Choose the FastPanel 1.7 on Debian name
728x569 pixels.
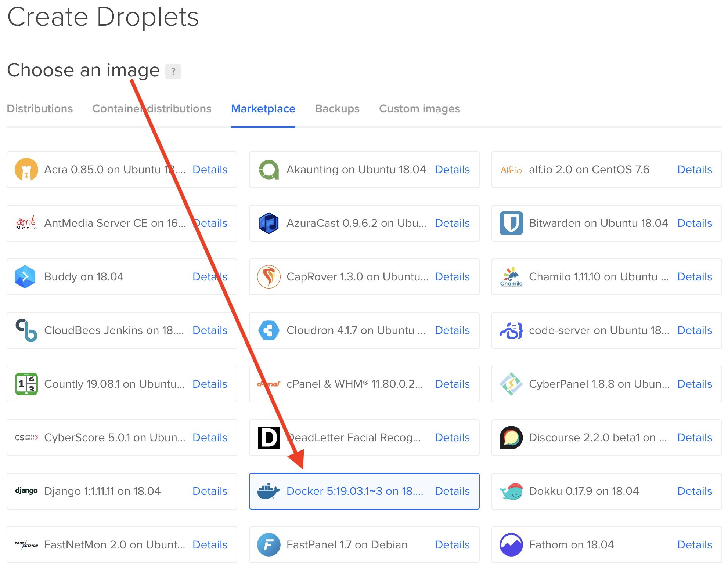347,545
